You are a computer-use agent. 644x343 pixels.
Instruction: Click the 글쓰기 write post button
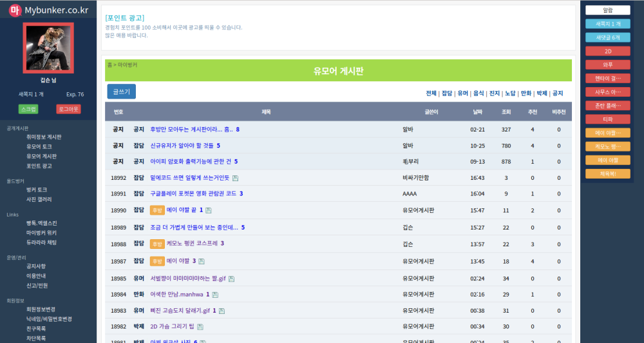point(121,92)
